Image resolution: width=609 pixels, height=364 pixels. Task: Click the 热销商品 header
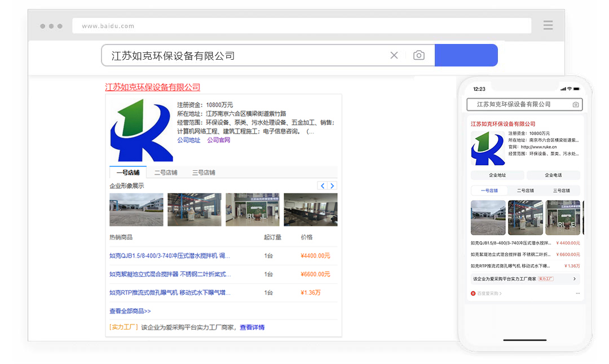(121, 237)
